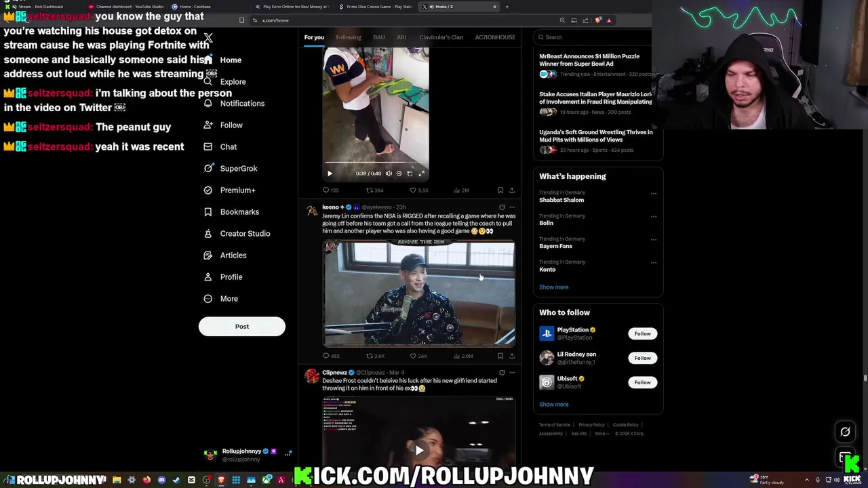Open more options for Bayern Fans trend
Image resolution: width=868 pixels, height=488 pixels.
click(654, 240)
